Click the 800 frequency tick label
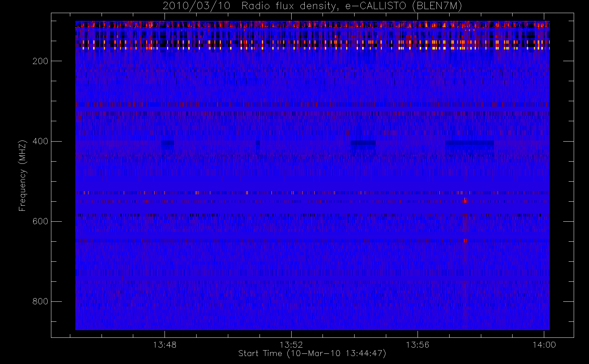589x364 pixels. pyautogui.click(x=40, y=301)
